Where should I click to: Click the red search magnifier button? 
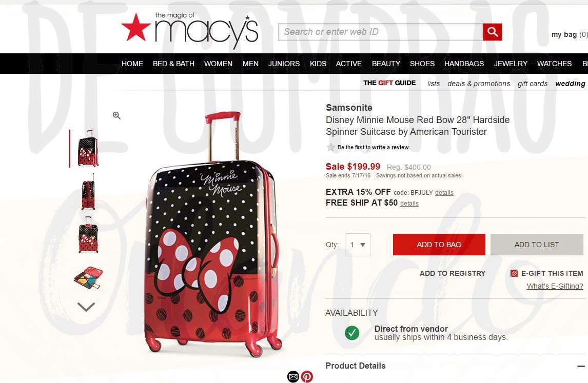coord(492,32)
